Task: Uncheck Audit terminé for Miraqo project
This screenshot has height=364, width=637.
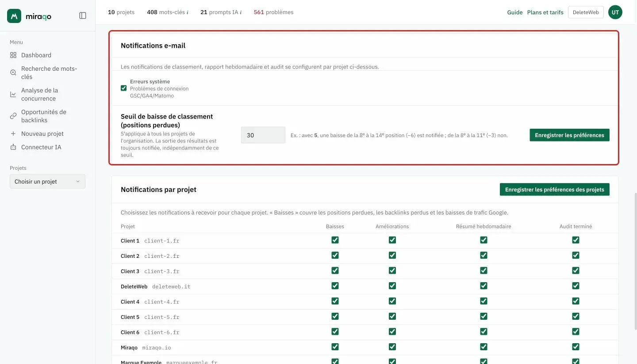Action: pos(576,347)
